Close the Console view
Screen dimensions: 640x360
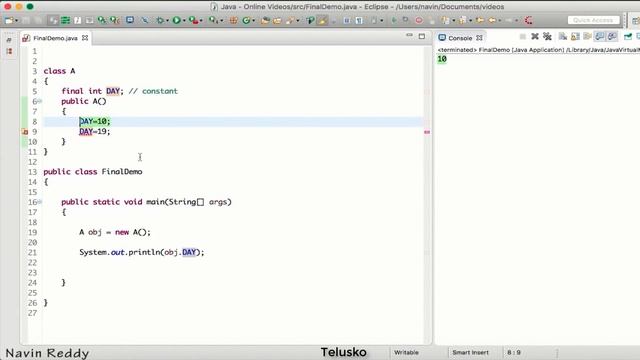click(480, 38)
